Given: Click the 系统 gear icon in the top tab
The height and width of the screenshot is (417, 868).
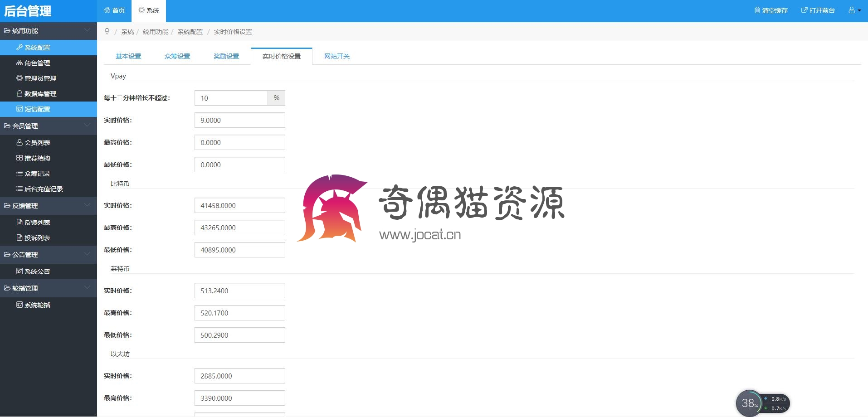Looking at the screenshot, I should click(141, 10).
